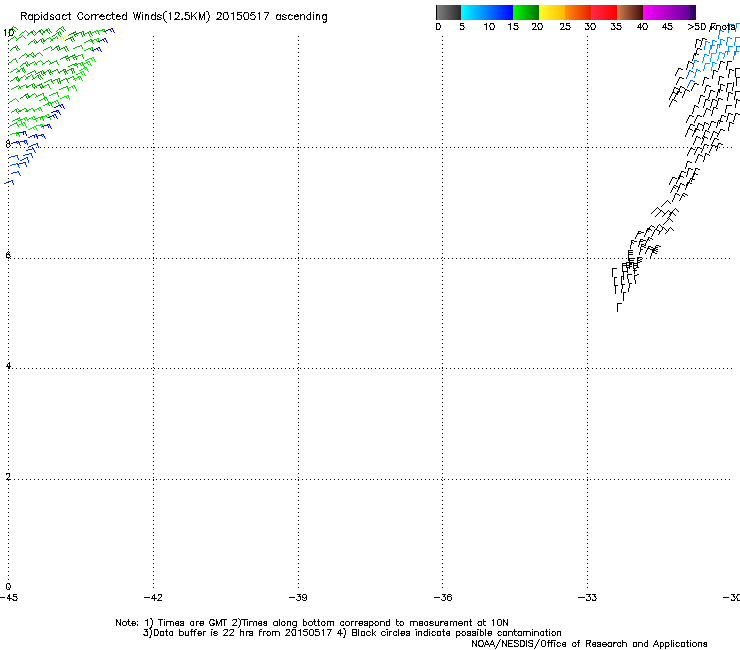Click the '15' label under the color bar
This screenshot has width=740, height=650.
point(513,27)
